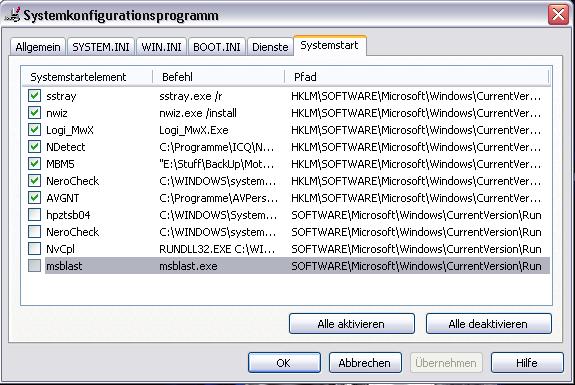The image size is (575, 385).
Task: Click the Pfad column header
Action: [x=417, y=77]
